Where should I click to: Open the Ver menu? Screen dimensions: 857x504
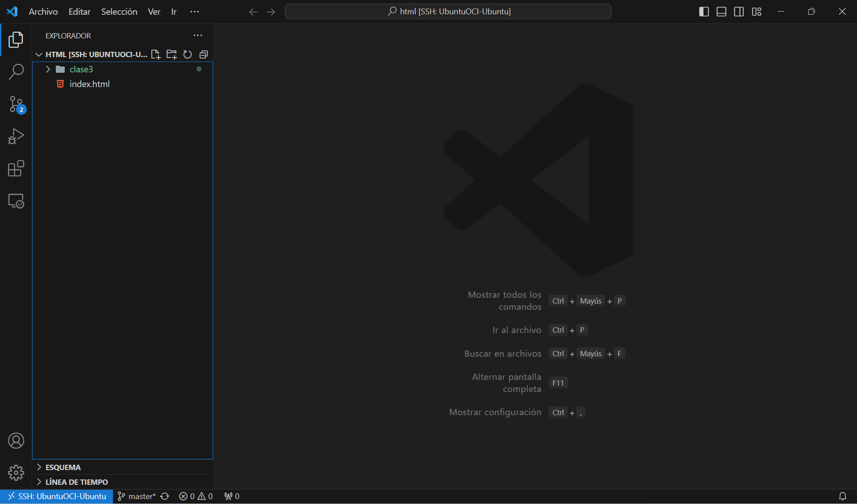154,12
